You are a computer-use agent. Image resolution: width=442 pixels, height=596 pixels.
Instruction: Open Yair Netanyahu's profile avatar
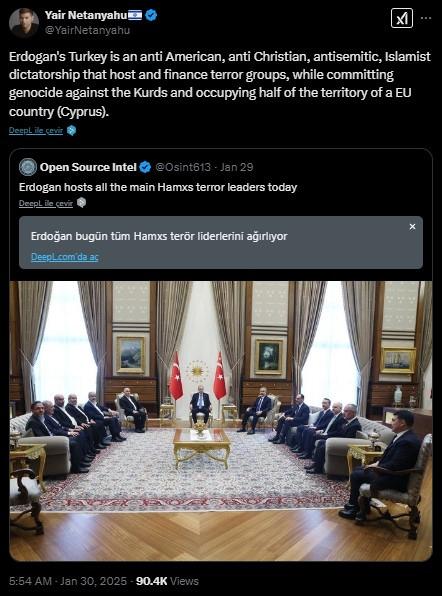(x=24, y=22)
